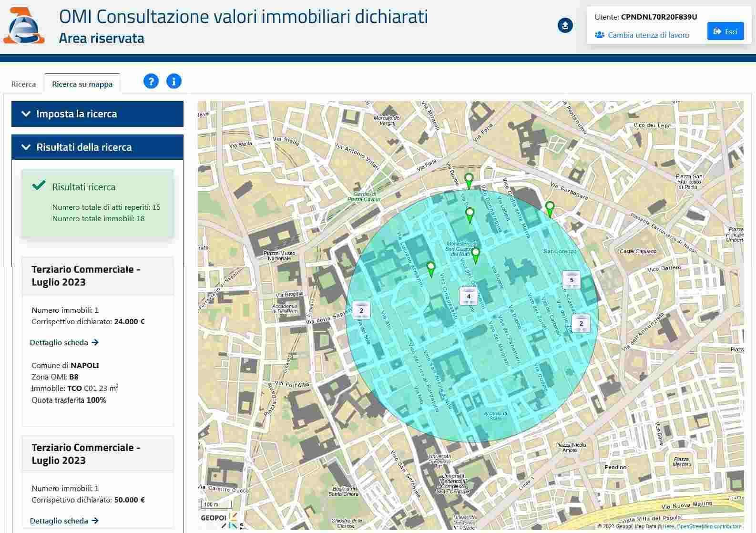Click the blue question mark help icon
The width and height of the screenshot is (756, 533).
151,81
